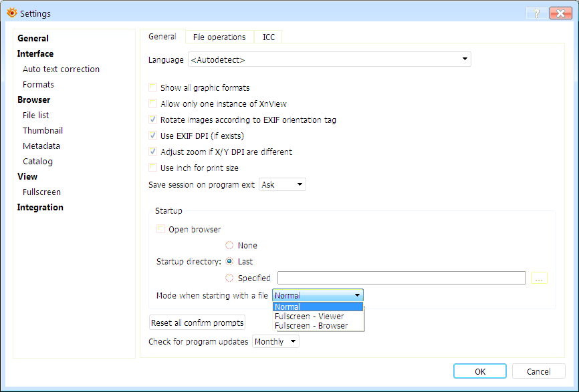Viewport: 579px width, 392px height.
Task: Click inside the Specified directory text field
Action: 401,278
